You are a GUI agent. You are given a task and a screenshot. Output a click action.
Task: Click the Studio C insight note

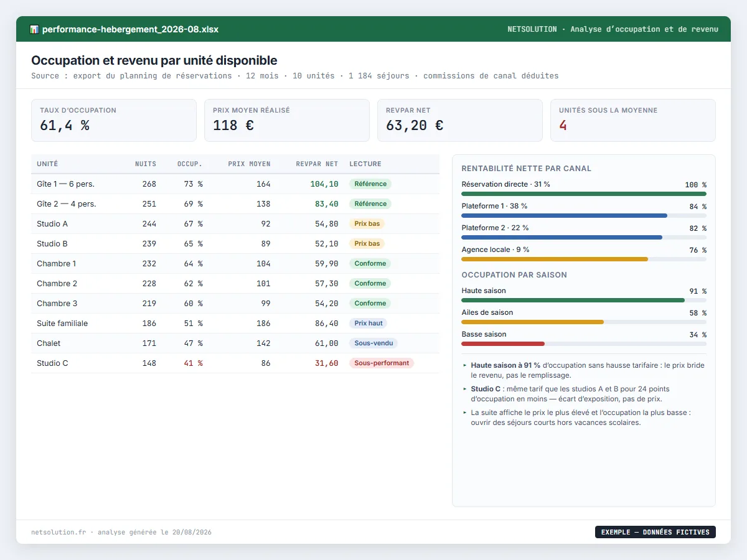click(584, 394)
